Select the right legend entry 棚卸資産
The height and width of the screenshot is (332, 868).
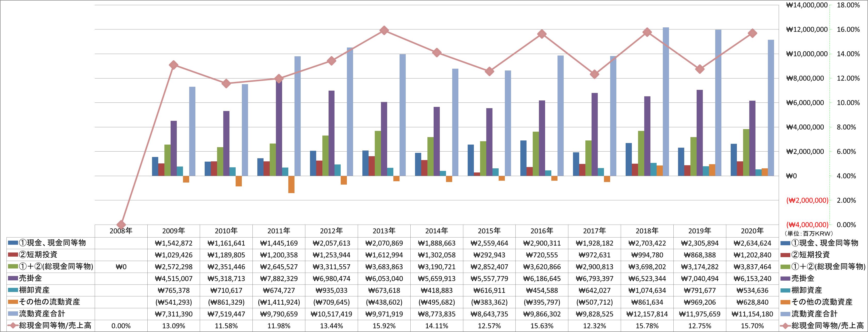click(x=801, y=290)
